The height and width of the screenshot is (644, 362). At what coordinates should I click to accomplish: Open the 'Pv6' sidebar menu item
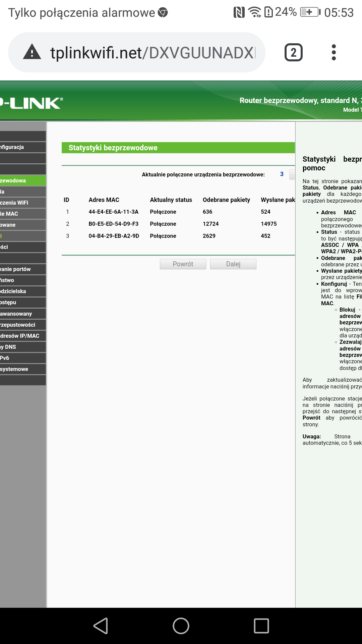23,358
